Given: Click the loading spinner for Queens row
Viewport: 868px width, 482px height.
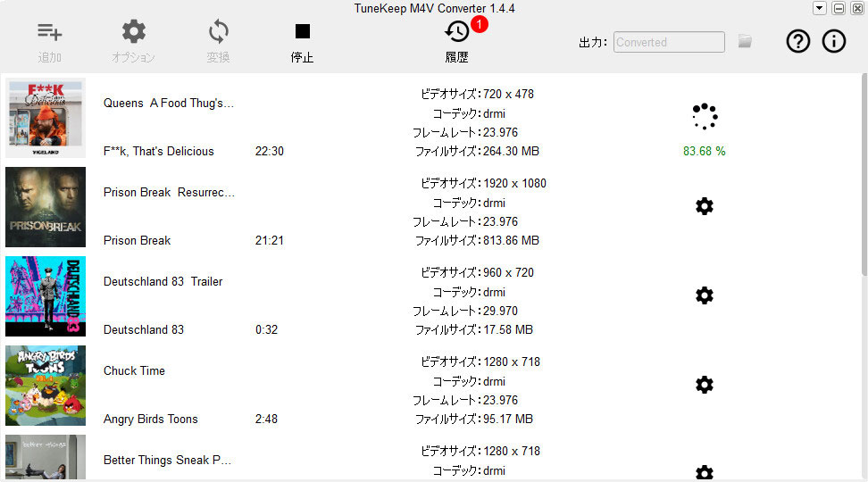Looking at the screenshot, I should click(705, 116).
